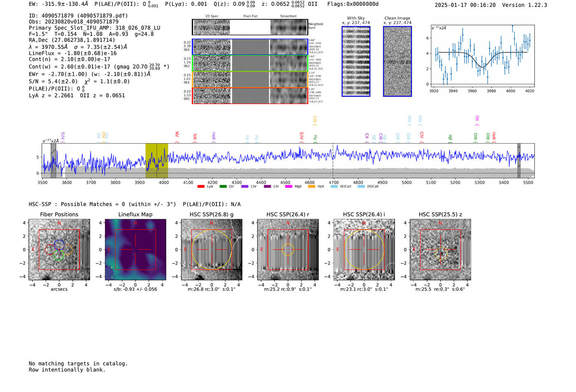Select the HSC SSP i-band cutout
Viewport: 576px width, 392px height.
[x=364, y=250]
